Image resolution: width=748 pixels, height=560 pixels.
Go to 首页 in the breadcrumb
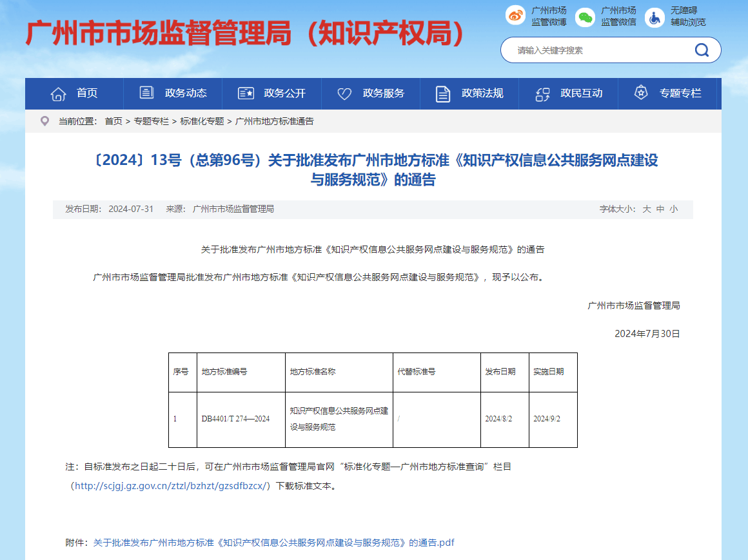(113, 121)
